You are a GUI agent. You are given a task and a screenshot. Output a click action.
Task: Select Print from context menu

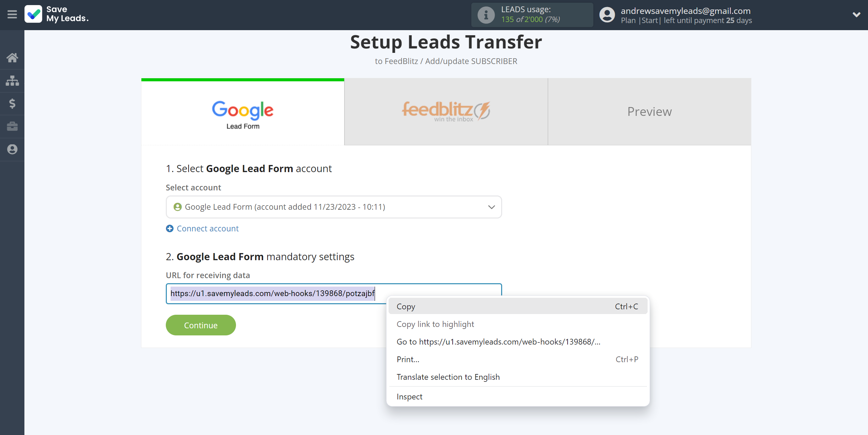click(x=408, y=359)
